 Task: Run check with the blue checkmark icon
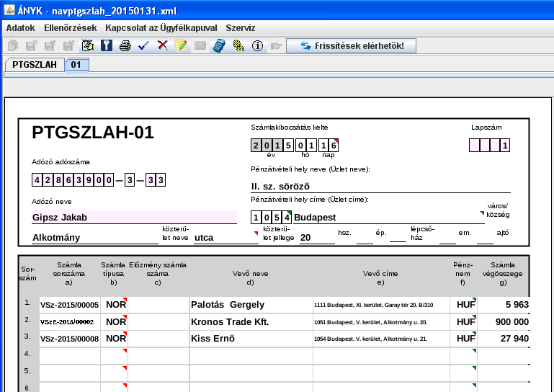point(144,46)
